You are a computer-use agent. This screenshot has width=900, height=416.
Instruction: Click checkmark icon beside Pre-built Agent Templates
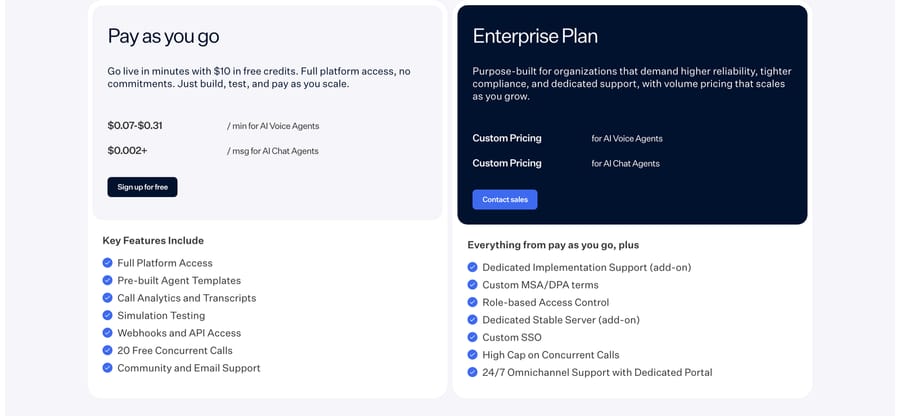click(107, 280)
